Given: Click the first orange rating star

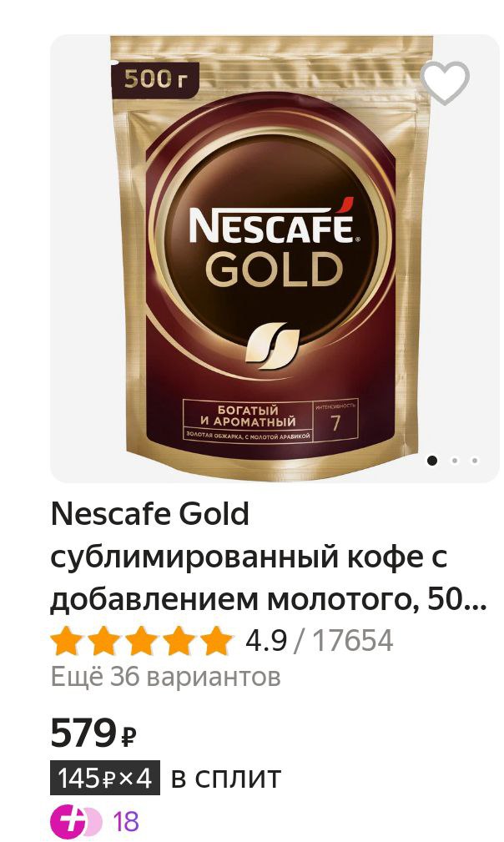Looking at the screenshot, I should click(x=67, y=641).
